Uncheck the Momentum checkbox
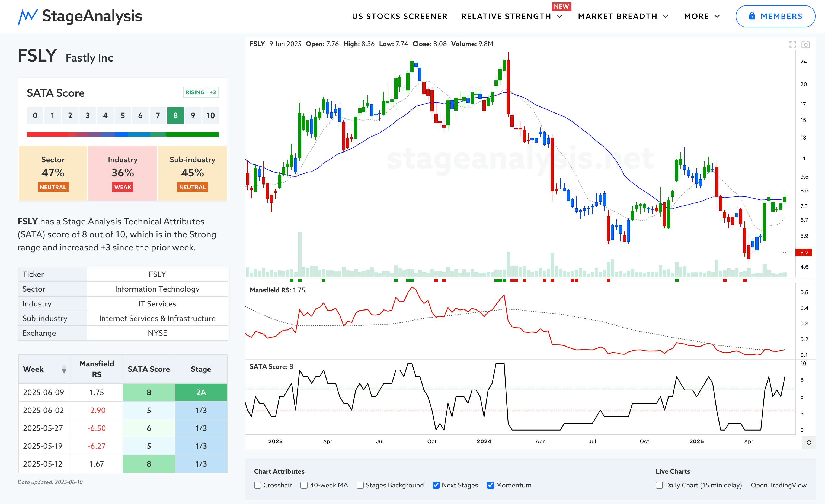Image resolution: width=825 pixels, height=504 pixels. point(491,485)
